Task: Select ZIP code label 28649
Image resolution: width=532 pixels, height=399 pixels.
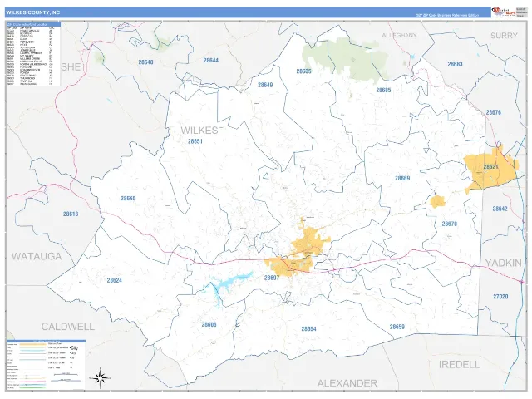Action: [x=265, y=85]
